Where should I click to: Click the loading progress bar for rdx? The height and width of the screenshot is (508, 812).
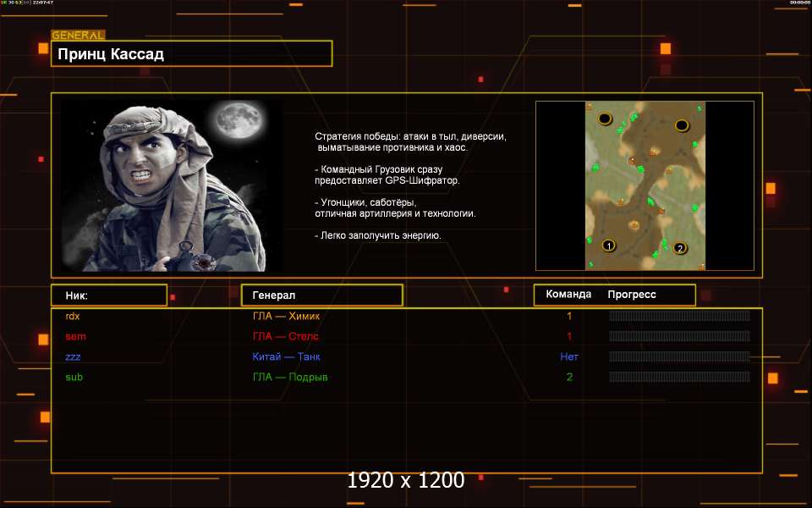click(x=679, y=316)
